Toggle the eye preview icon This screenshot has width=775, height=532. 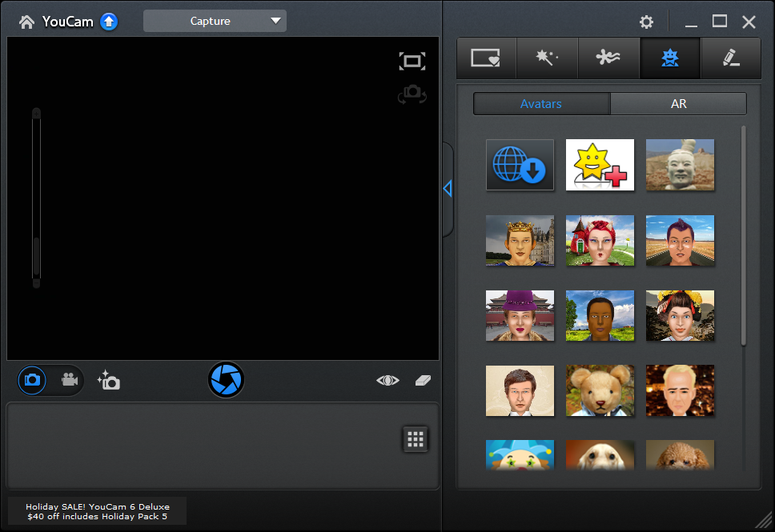[387, 381]
